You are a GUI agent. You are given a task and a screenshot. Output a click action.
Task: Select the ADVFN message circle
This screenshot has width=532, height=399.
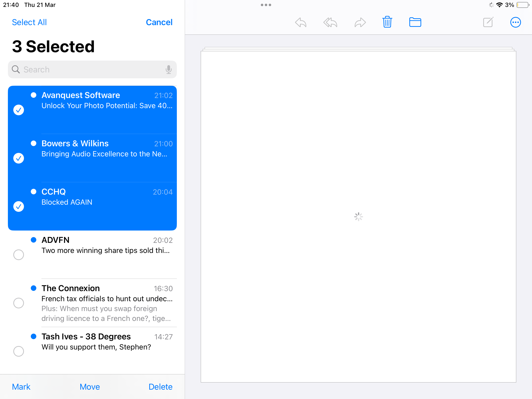[x=19, y=255]
